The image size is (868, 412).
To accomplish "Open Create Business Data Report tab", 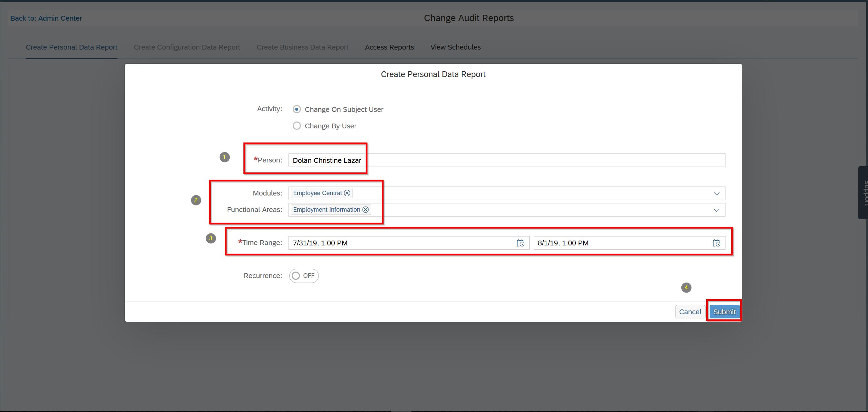I will click(x=303, y=47).
